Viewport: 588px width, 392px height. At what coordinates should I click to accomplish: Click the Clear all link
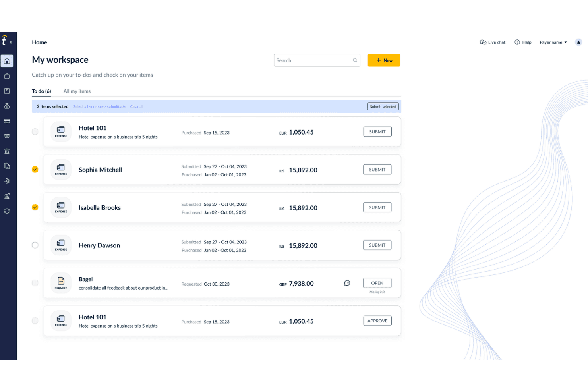137,107
